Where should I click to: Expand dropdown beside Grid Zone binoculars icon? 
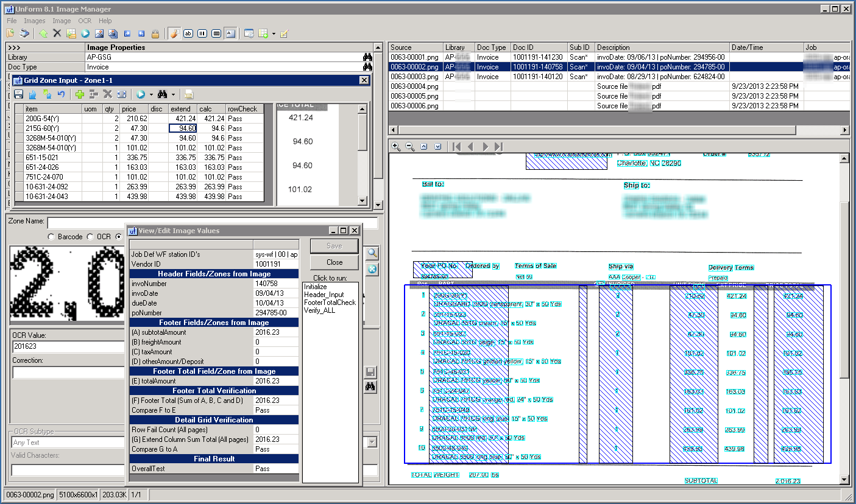(x=174, y=94)
